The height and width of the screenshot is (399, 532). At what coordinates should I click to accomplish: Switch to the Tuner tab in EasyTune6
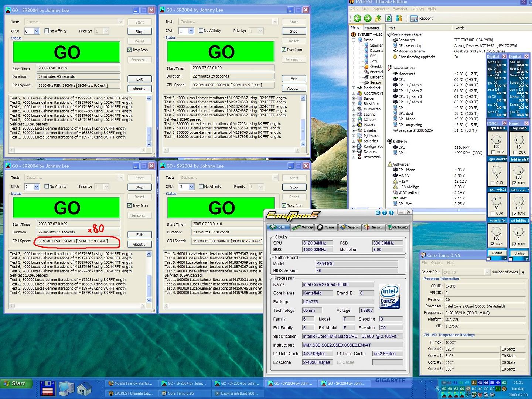pyautogui.click(x=326, y=227)
